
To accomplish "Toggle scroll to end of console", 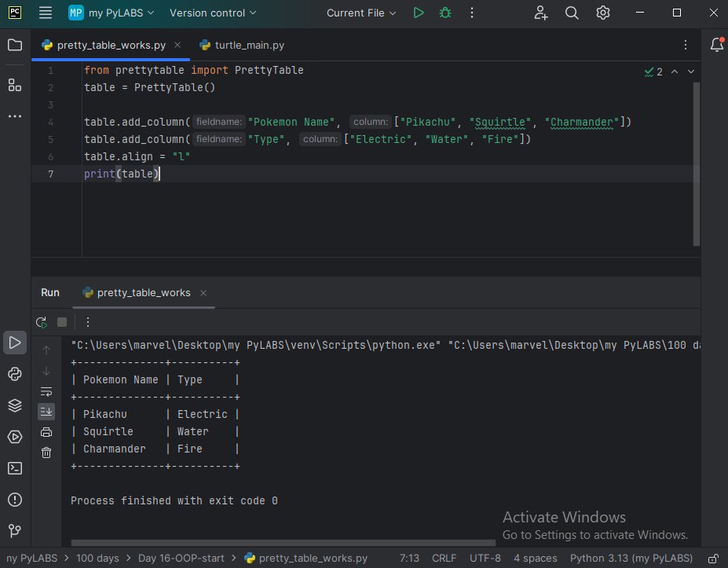I will click(46, 412).
